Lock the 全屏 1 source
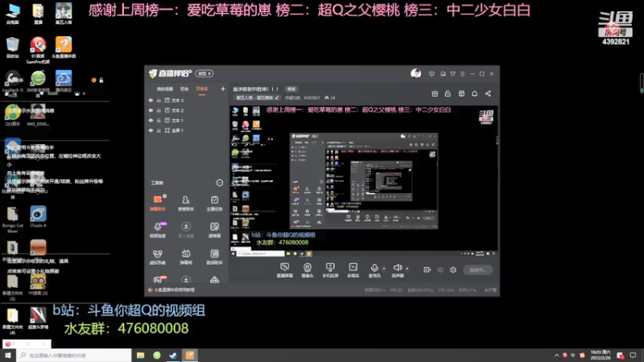This screenshot has height=362, width=644. (x=159, y=130)
